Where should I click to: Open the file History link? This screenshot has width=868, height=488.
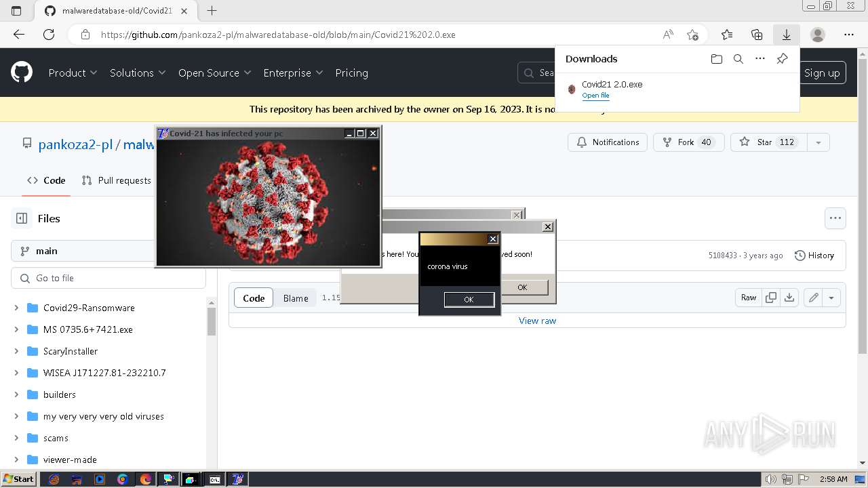[x=814, y=256]
